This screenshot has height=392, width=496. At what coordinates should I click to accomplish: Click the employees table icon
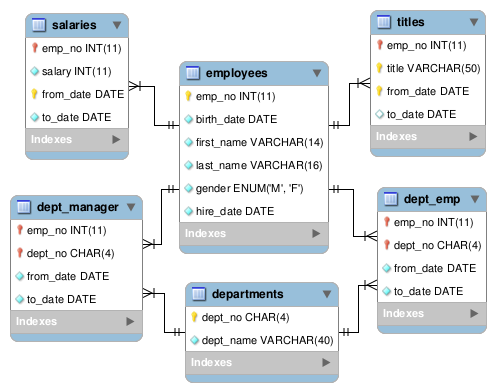pyautogui.click(x=192, y=73)
